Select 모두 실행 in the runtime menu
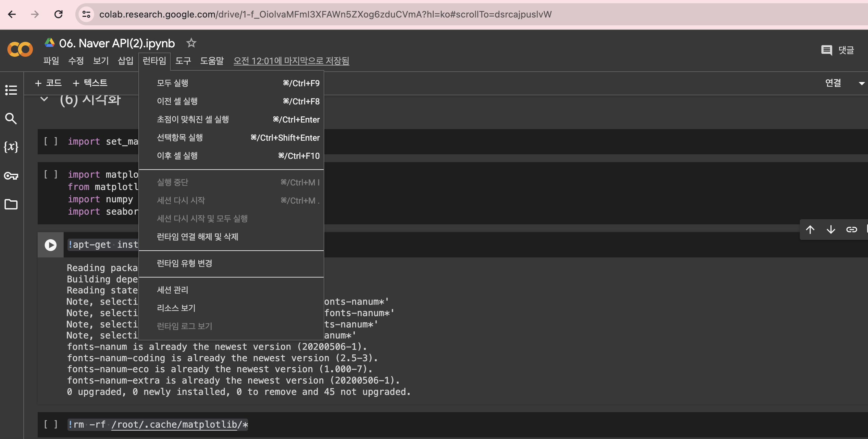This screenshot has height=439, width=868. (x=172, y=83)
